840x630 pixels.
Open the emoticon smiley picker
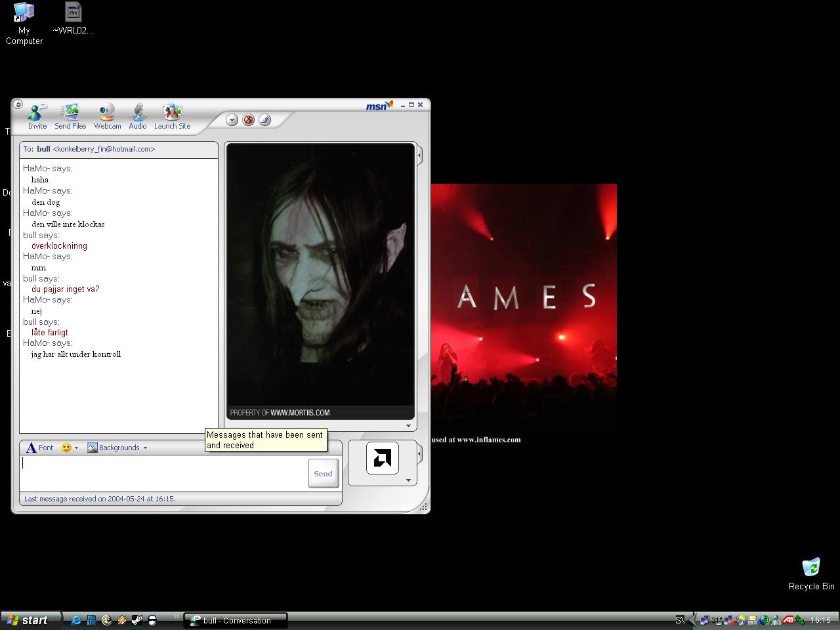pos(70,448)
